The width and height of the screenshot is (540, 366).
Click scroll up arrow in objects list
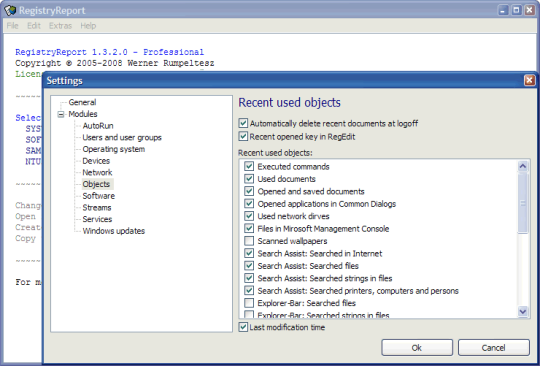tap(523, 166)
